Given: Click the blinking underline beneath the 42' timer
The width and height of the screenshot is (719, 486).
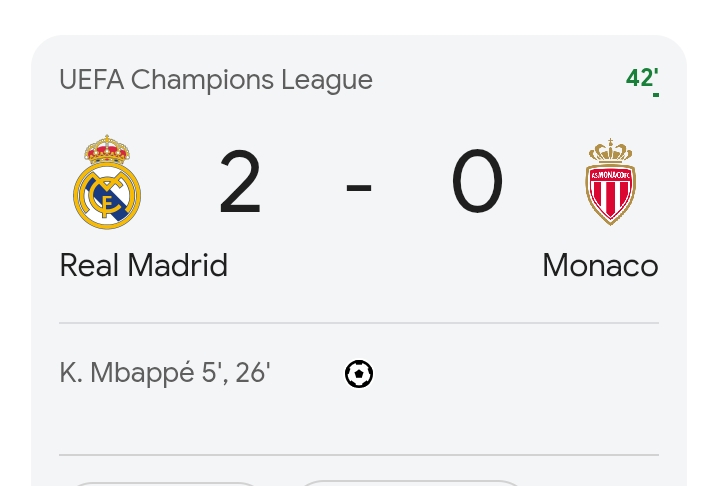Looking at the screenshot, I should (656, 95).
